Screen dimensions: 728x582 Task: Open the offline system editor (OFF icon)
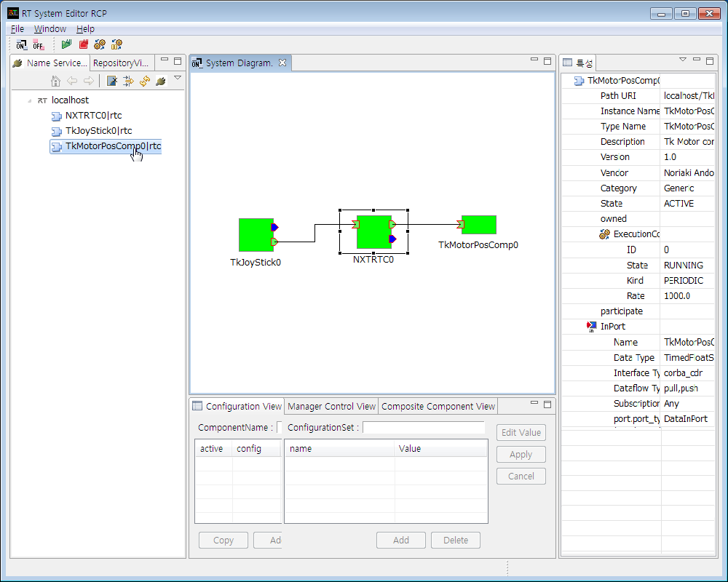point(38,44)
